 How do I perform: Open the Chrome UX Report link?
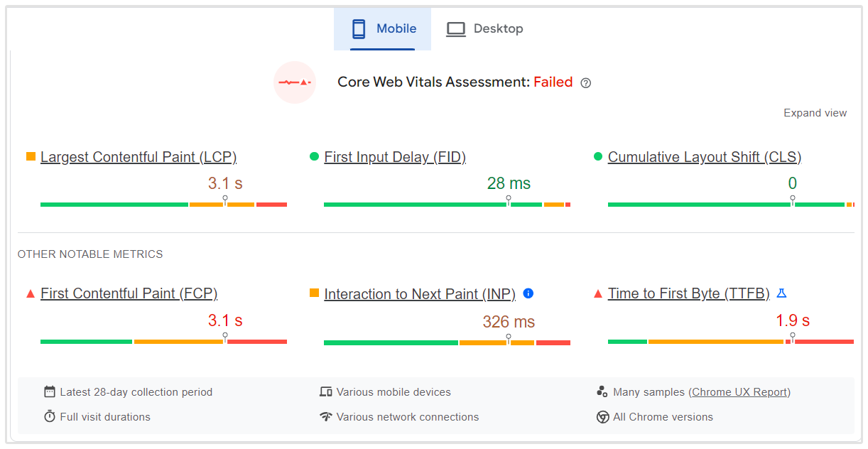(739, 392)
